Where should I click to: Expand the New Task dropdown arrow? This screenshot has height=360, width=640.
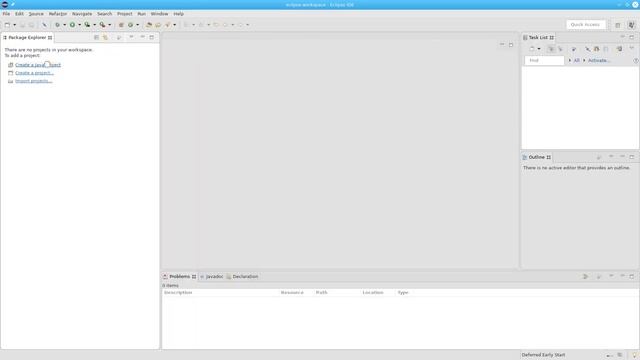pyautogui.click(x=539, y=49)
